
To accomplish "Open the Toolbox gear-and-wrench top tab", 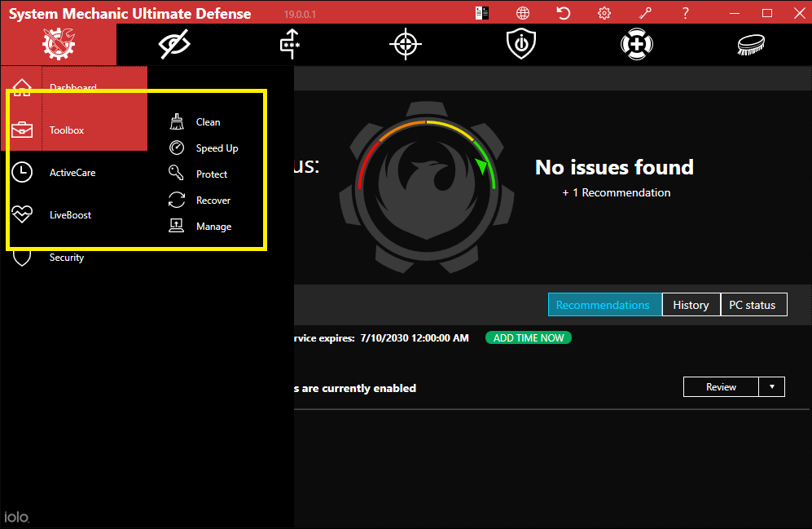I will tap(59, 44).
